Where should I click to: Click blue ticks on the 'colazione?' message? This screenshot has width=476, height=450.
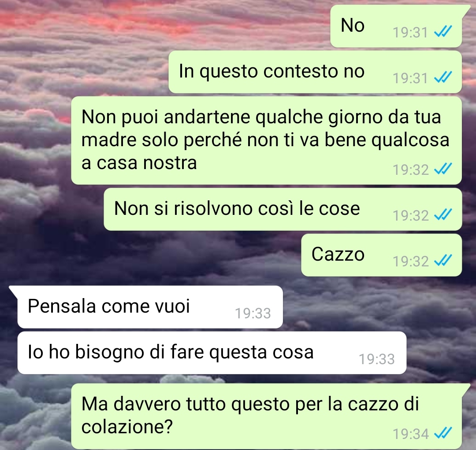(443, 433)
